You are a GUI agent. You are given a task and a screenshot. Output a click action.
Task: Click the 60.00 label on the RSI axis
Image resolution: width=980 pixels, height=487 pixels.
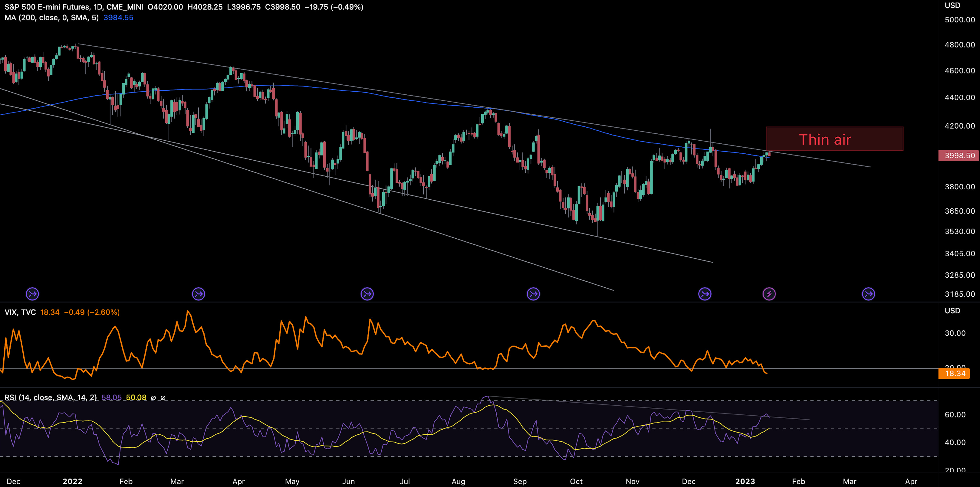pyautogui.click(x=955, y=414)
